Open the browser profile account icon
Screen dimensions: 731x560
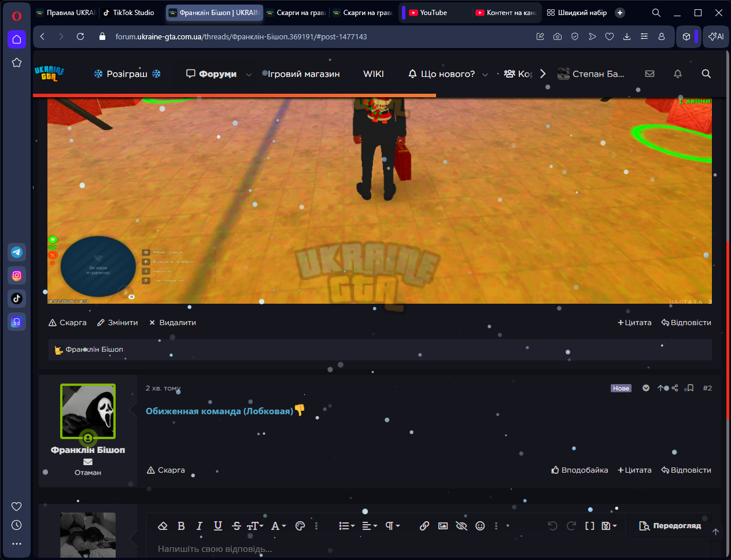pyautogui.click(x=662, y=36)
